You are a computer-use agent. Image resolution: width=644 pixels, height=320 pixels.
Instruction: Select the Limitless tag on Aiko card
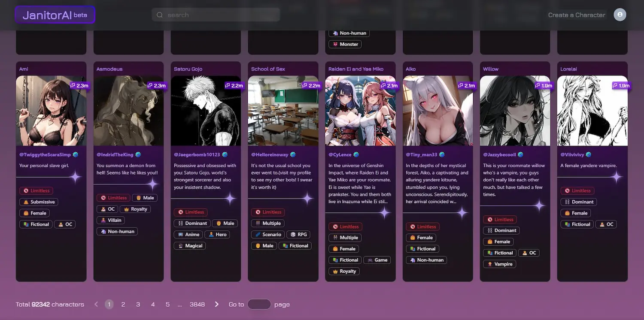tap(422, 226)
